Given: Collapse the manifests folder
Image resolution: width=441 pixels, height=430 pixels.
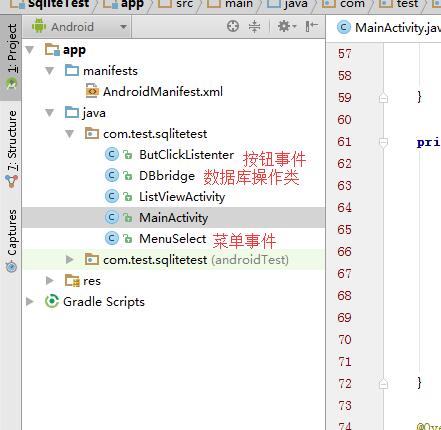Looking at the screenshot, I should coord(50,71).
